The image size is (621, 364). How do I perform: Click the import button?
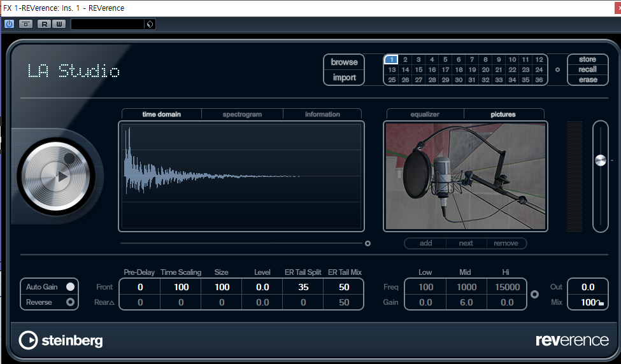(344, 78)
